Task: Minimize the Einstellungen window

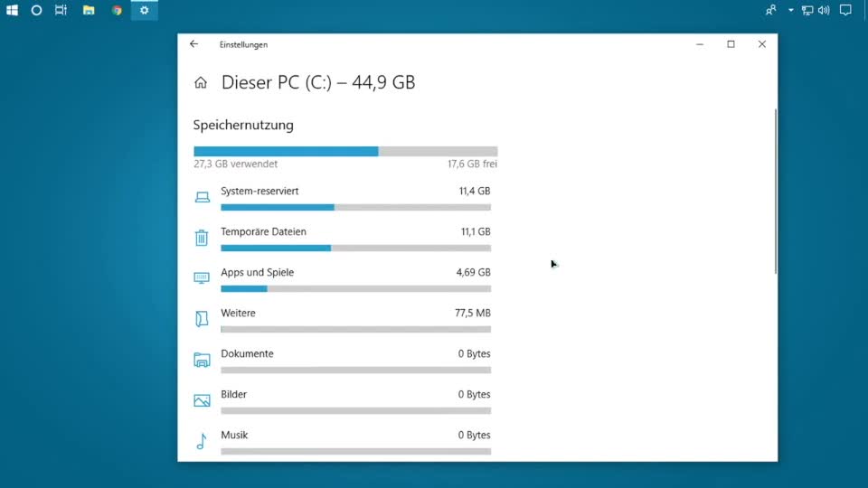Action: [700, 44]
